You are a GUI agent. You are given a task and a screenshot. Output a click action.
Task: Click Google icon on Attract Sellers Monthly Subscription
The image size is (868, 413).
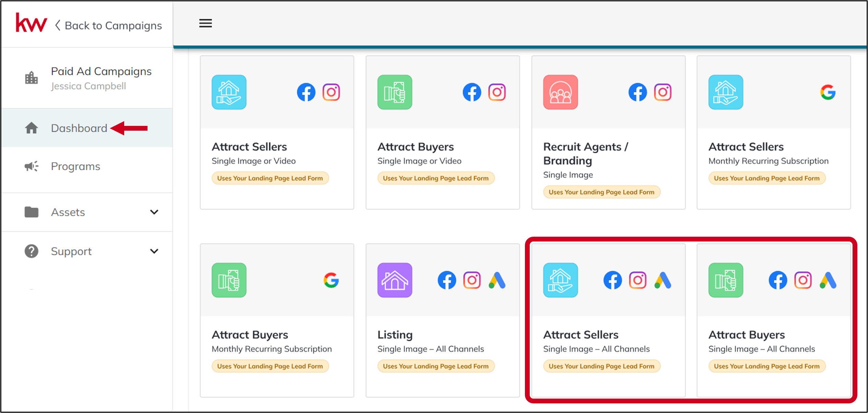[x=828, y=92]
